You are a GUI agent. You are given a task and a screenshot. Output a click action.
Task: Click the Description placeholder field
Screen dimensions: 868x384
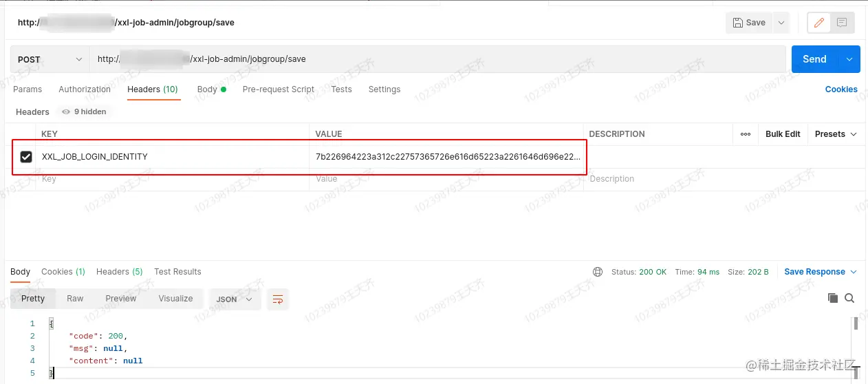pyautogui.click(x=724, y=179)
